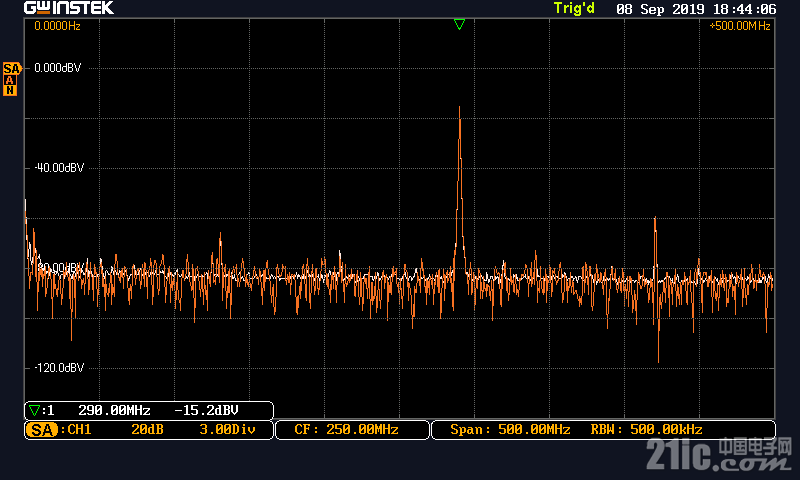Click the GW Instek logo
Viewport: 800px width, 480px height.
pyautogui.click(x=69, y=8)
